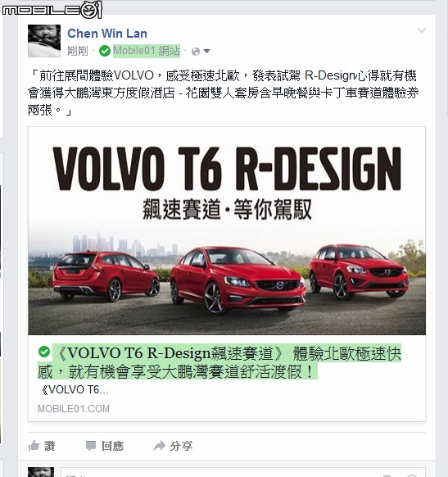Viewport: 448px width, 477px height.
Task: Open Chen Win Lan's profile name link
Action: [107, 34]
